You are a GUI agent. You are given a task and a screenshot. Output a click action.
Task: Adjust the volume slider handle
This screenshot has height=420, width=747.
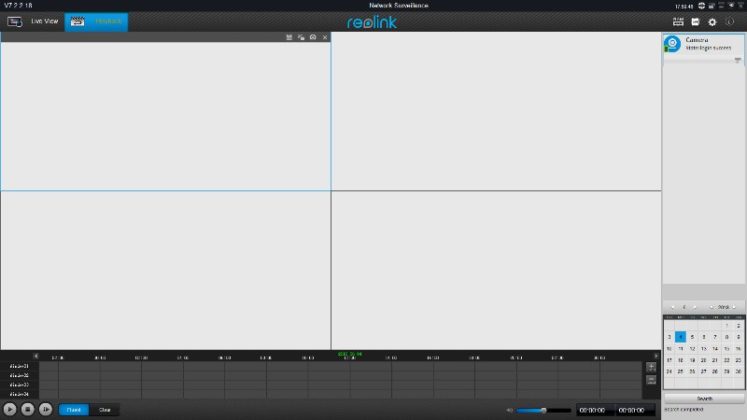click(x=544, y=410)
